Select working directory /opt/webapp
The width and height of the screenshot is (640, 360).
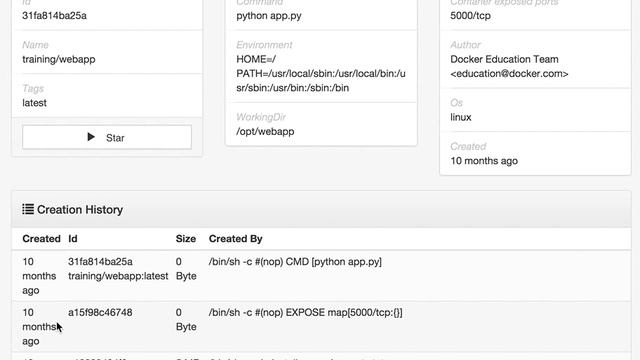[x=265, y=131]
